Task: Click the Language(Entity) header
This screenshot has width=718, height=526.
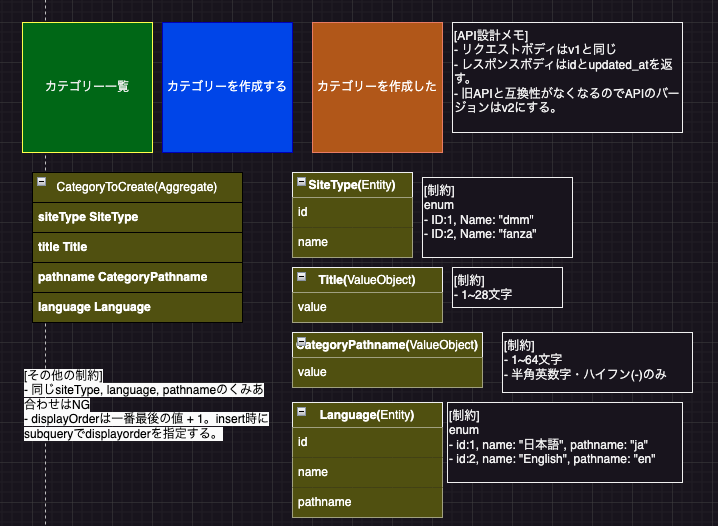Action: click(x=367, y=415)
